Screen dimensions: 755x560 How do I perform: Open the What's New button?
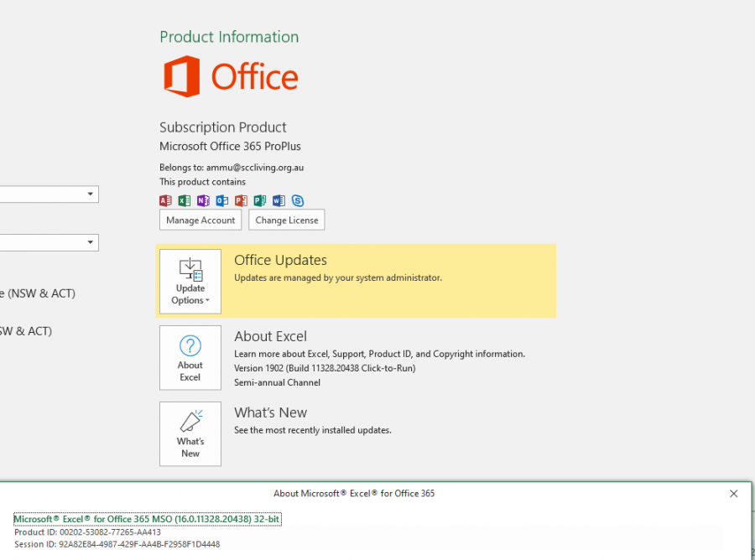click(190, 434)
